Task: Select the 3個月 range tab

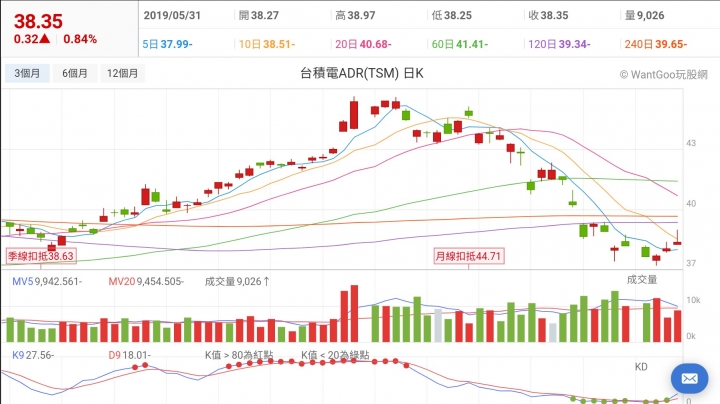Action: pyautogui.click(x=27, y=73)
